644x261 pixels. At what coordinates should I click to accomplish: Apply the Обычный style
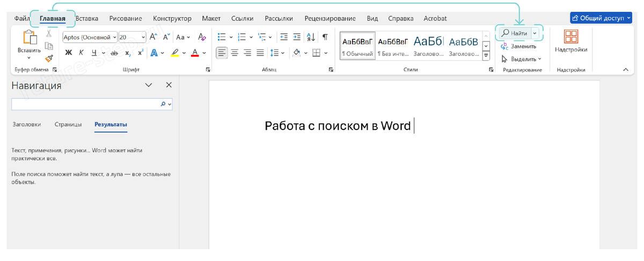pos(357,46)
